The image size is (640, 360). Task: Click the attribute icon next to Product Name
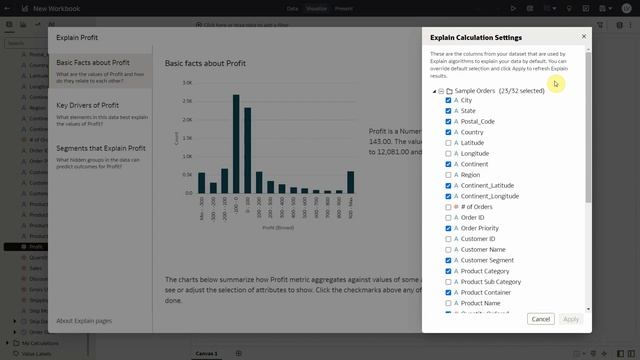click(x=456, y=303)
